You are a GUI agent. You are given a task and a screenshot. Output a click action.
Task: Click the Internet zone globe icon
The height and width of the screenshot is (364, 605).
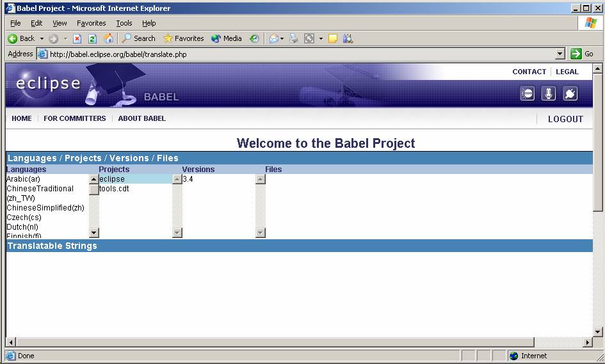(513, 356)
